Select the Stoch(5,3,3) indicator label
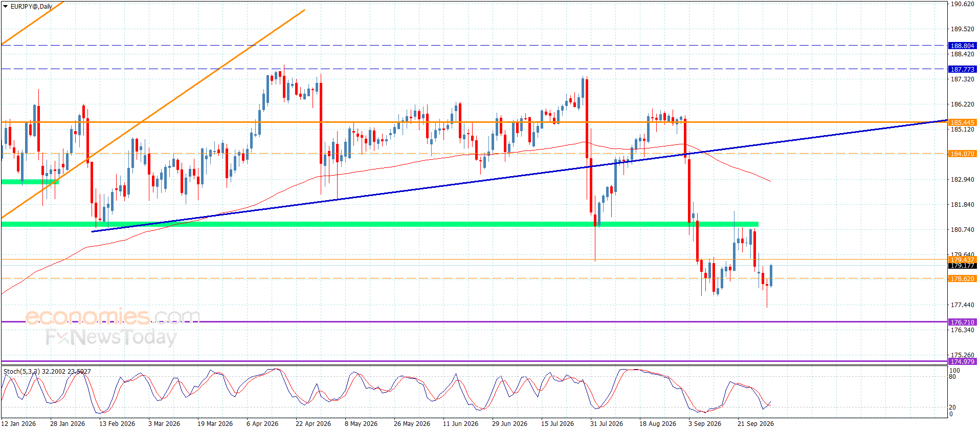The width and height of the screenshot is (980, 430). coord(47,371)
